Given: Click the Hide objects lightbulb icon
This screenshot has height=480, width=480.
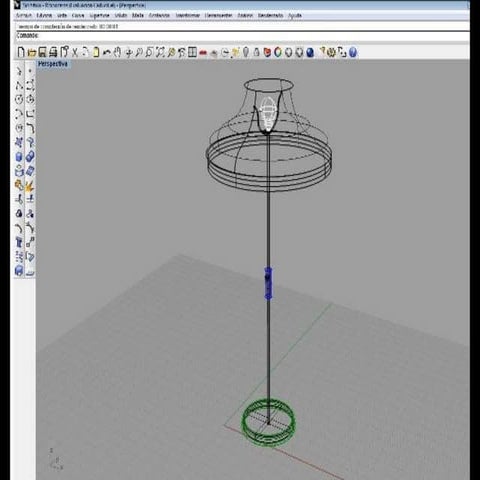Looking at the screenshot, I should click(x=246, y=52).
